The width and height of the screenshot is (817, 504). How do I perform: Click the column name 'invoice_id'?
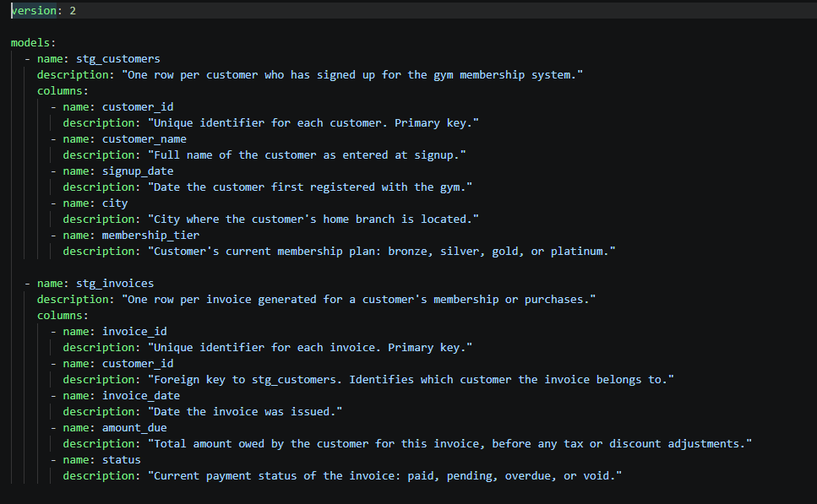click(x=134, y=332)
